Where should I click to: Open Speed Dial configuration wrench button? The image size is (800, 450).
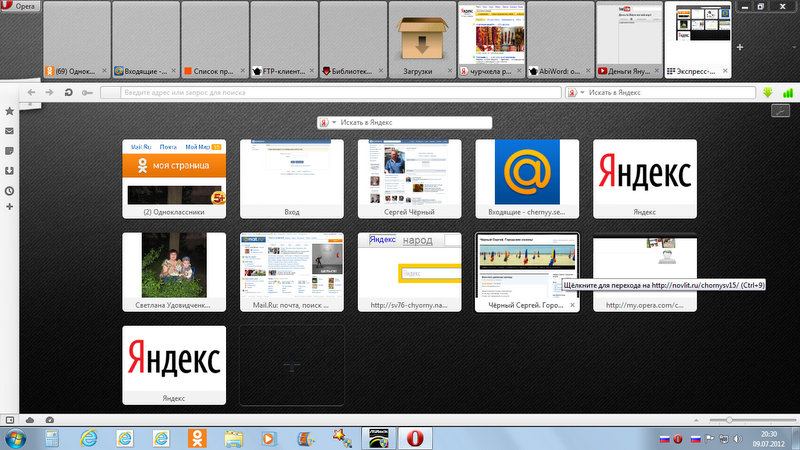780,110
